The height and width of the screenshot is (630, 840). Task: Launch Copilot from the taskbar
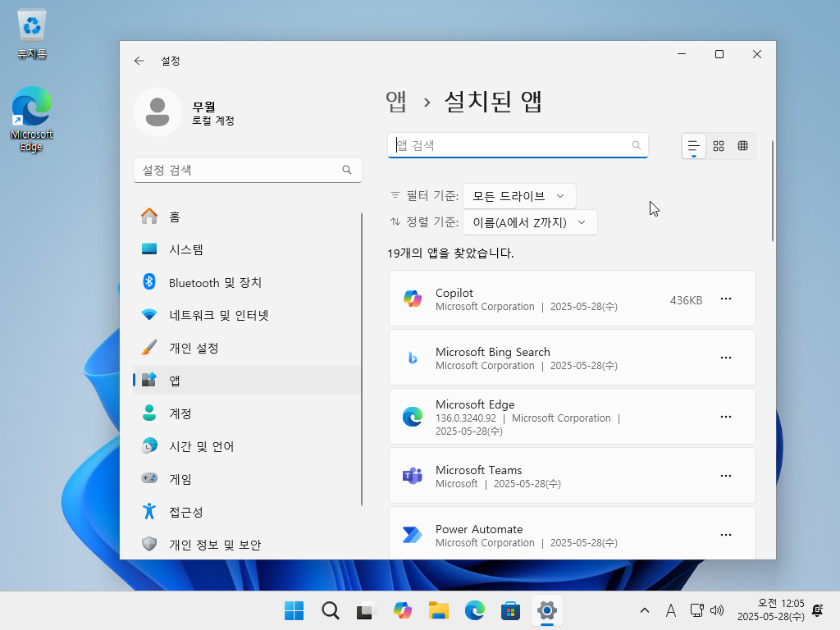pyautogui.click(x=402, y=610)
